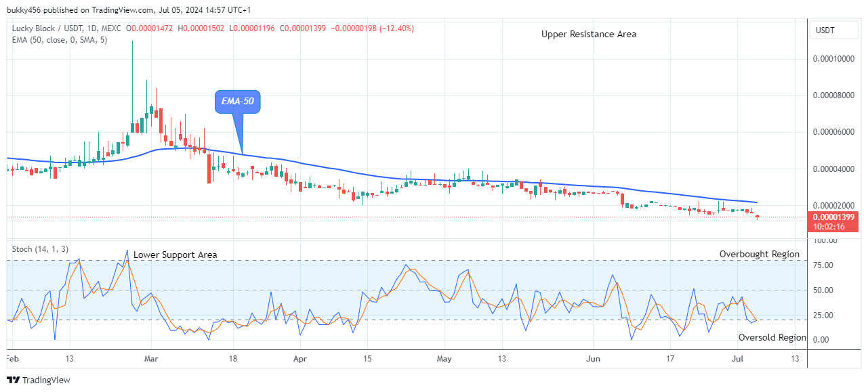Click the 0.00008000 price axis label
The height and width of the screenshot is (392, 868).
tap(834, 95)
